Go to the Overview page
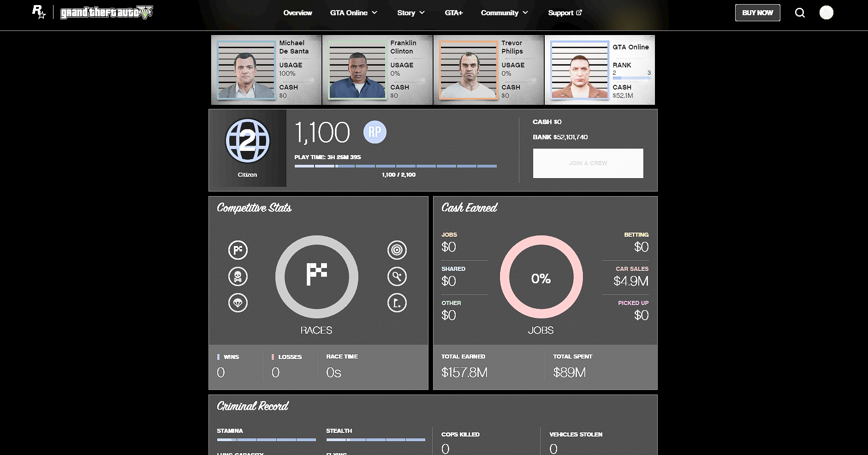868x455 pixels. [x=298, y=12]
